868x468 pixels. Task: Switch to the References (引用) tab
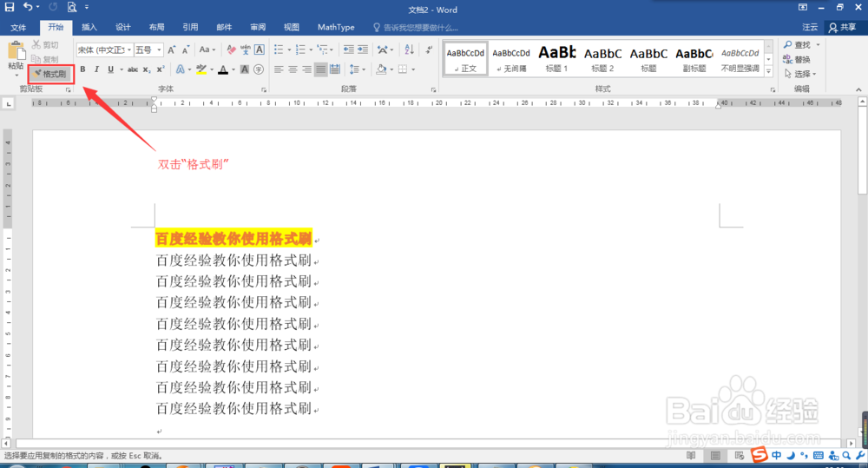(190, 27)
